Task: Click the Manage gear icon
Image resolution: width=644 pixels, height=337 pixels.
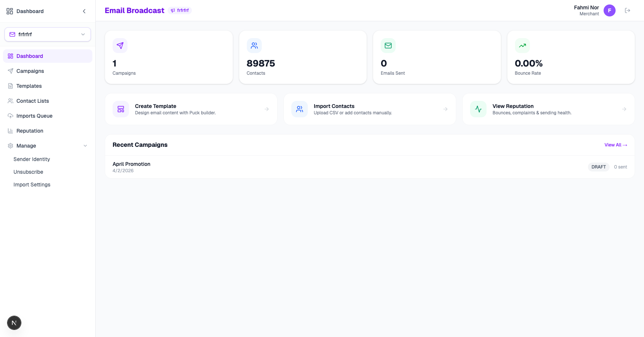Action: point(11,146)
